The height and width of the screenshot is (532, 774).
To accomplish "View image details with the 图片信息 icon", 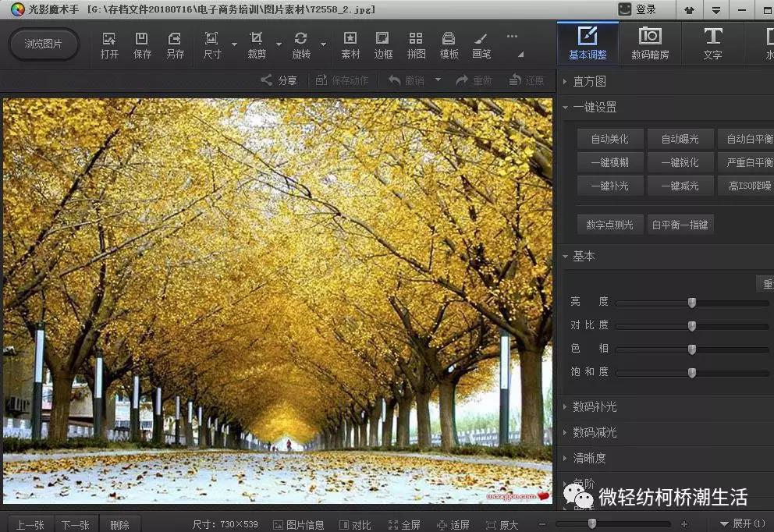I will (298, 524).
